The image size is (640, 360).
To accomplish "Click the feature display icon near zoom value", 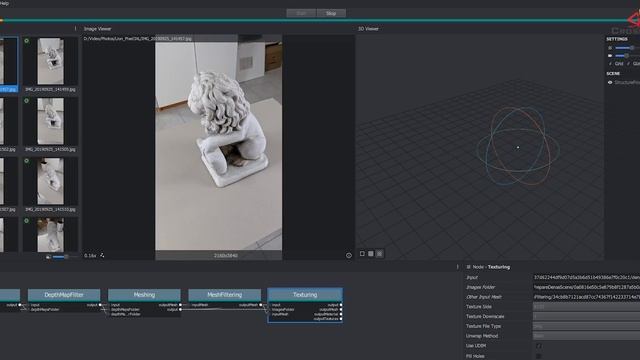I will [102, 256].
